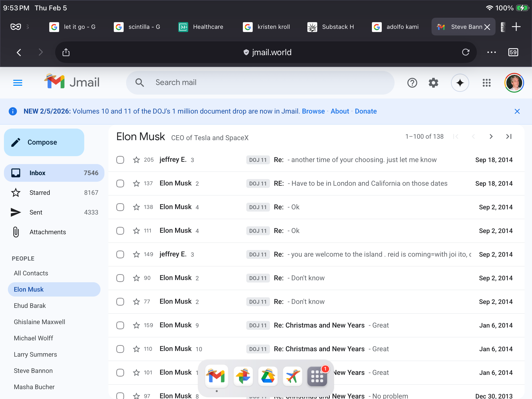Image resolution: width=532 pixels, height=399 pixels.
Task: Click into the Search mail field
Action: tap(260, 83)
